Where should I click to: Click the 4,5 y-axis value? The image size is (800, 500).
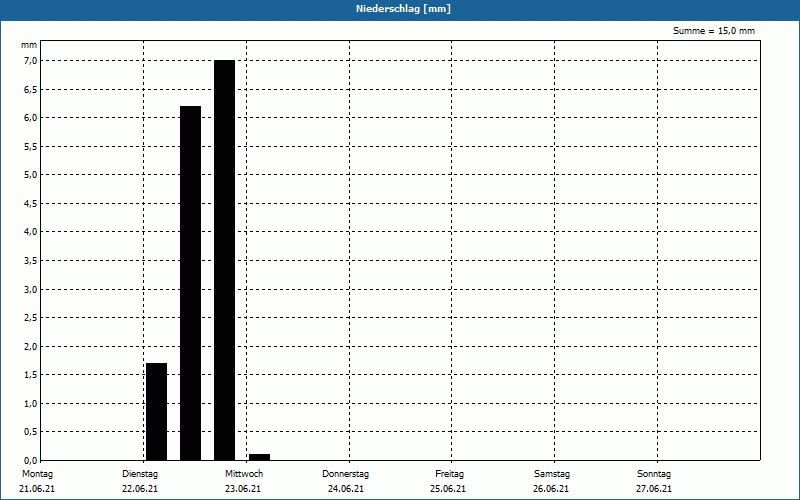pyautogui.click(x=31, y=204)
